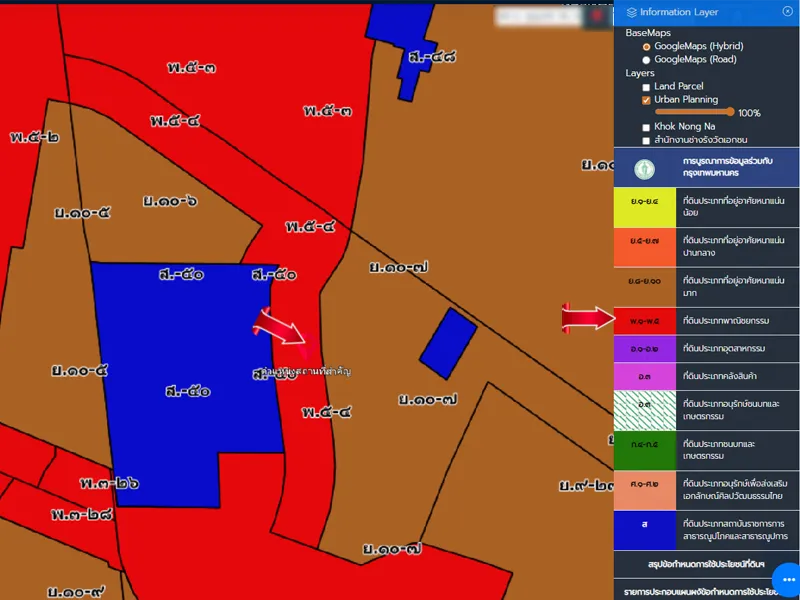
Task: Click the stacked layers icon in panel header
Action: (x=631, y=12)
